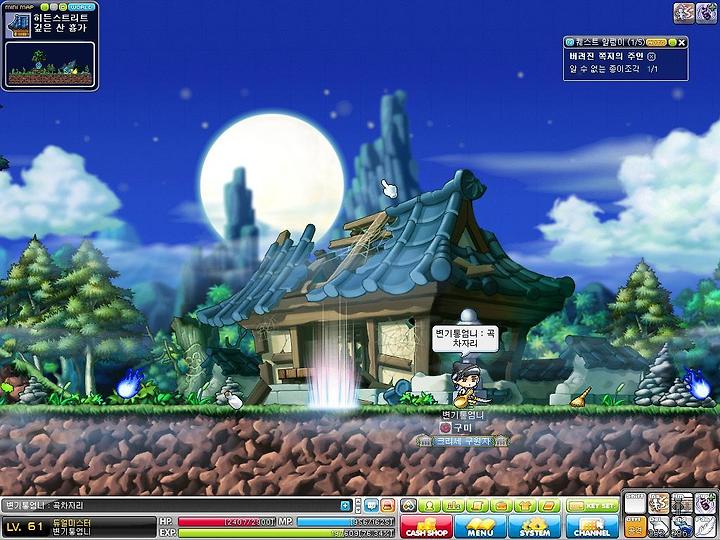Open the character info shortcut icon
The image size is (720, 540).
(x=429, y=506)
